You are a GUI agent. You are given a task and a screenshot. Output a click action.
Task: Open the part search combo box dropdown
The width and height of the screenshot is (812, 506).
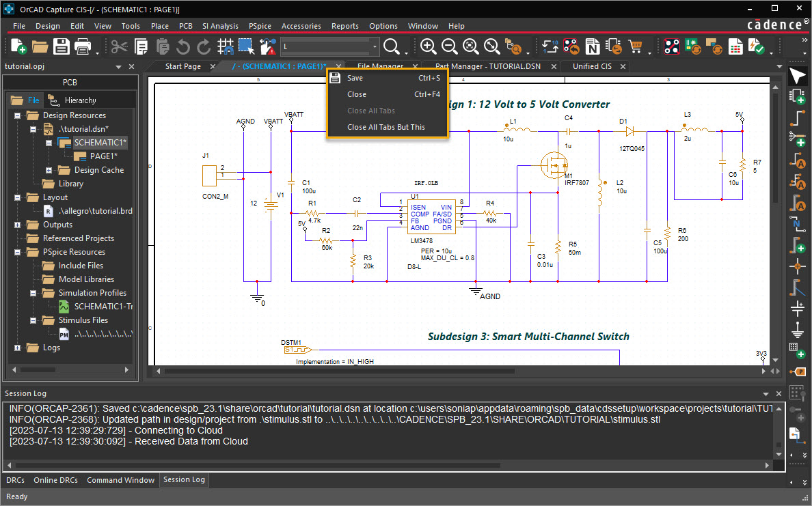pos(375,46)
